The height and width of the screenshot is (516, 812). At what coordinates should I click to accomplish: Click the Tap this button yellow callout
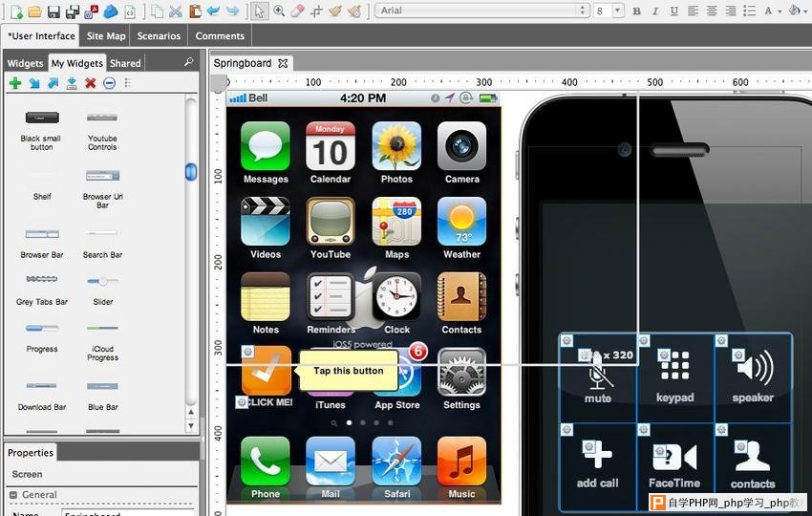click(348, 371)
